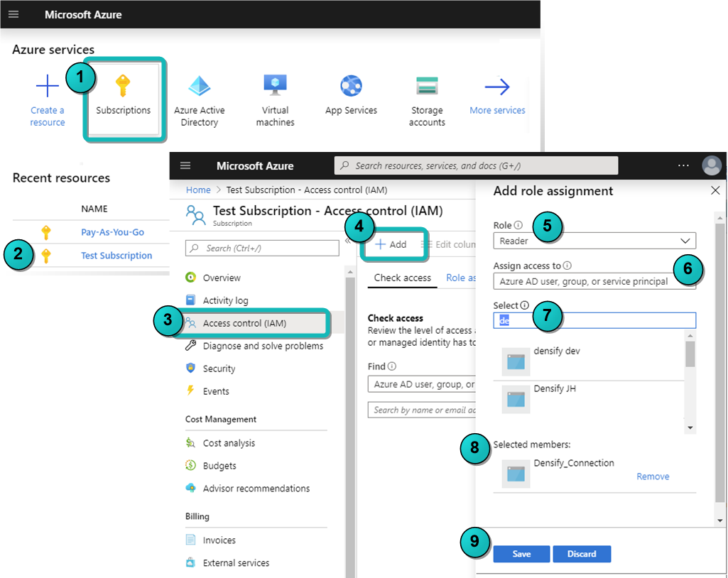Save the role assignment
Screen dimensions: 728x578
[x=521, y=554]
